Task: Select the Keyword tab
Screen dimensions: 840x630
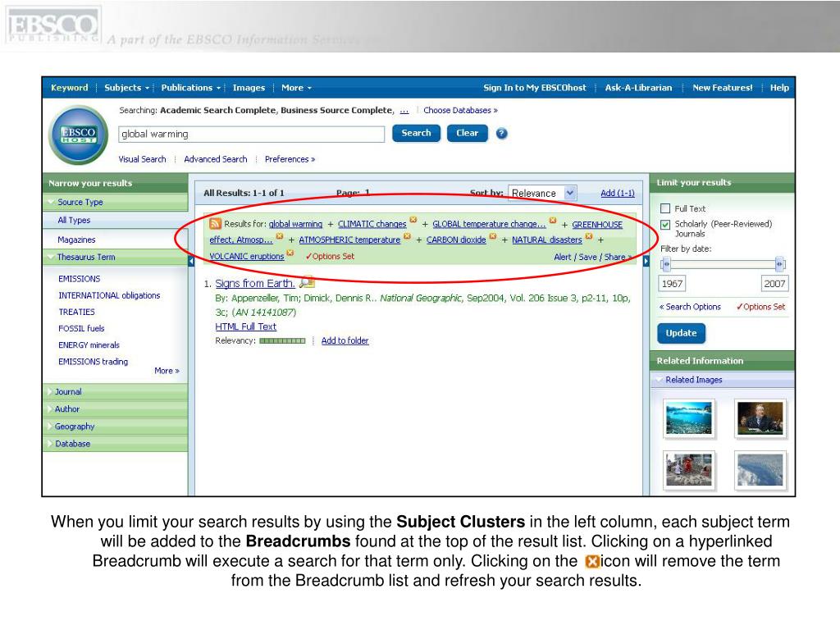Action: [69, 88]
